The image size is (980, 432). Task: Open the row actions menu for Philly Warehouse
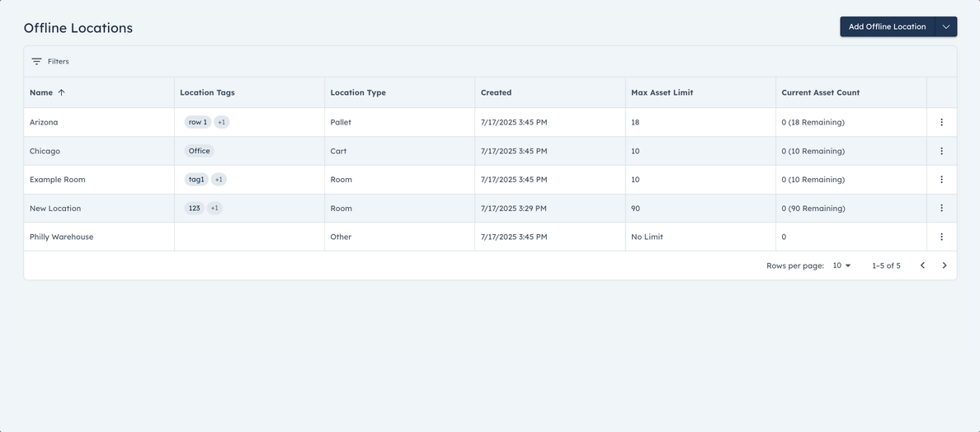coord(941,237)
